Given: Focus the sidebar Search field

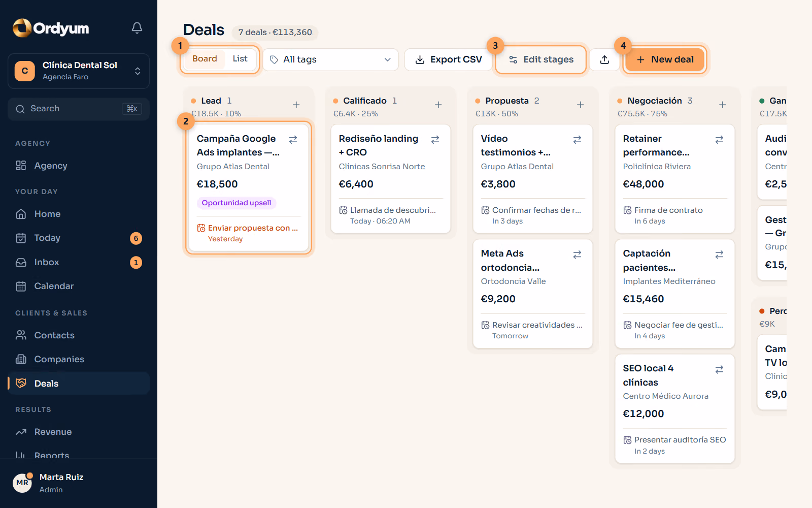Looking at the screenshot, I should (79, 109).
